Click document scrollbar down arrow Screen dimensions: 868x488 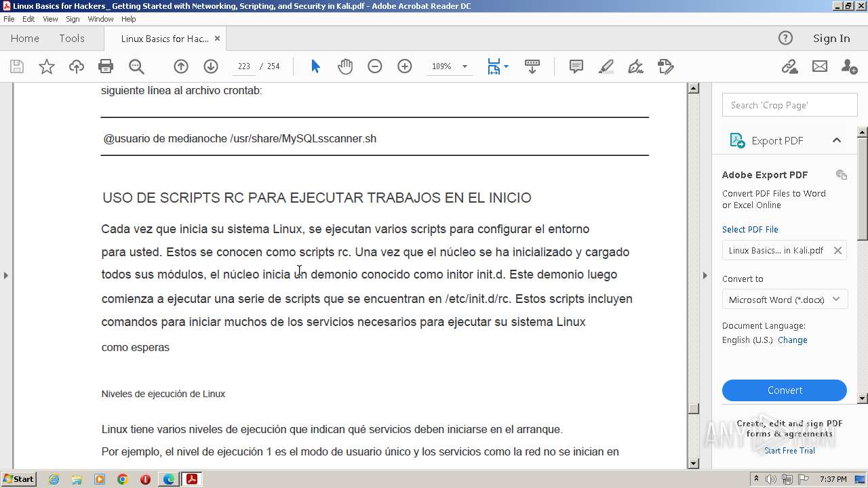click(693, 464)
